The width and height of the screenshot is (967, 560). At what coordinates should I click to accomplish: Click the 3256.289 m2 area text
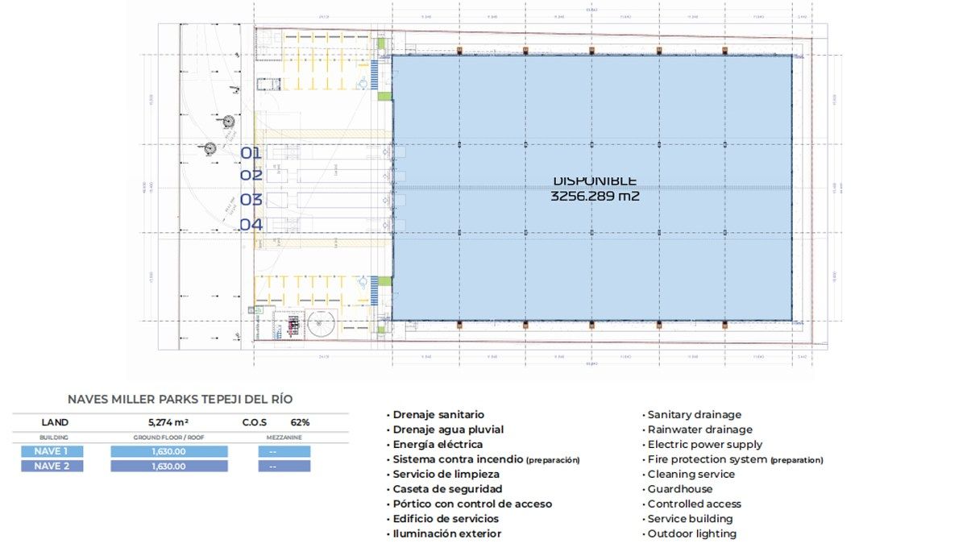595,196
